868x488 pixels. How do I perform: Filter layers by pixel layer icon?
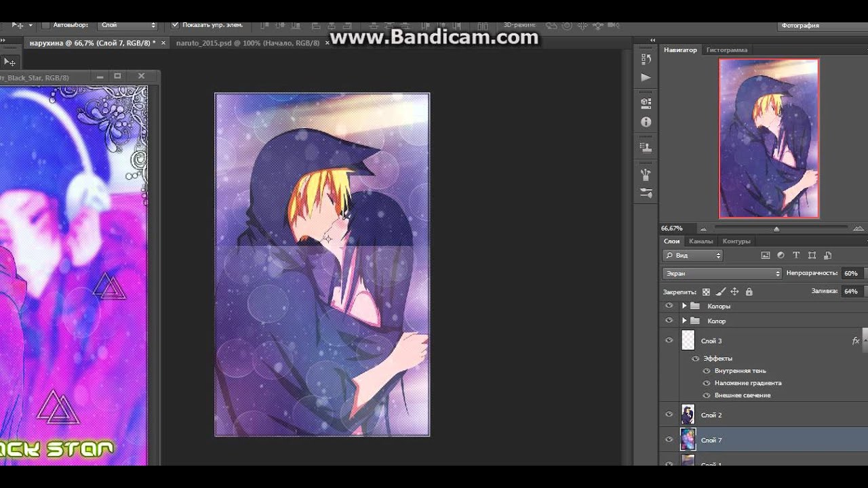coord(766,256)
